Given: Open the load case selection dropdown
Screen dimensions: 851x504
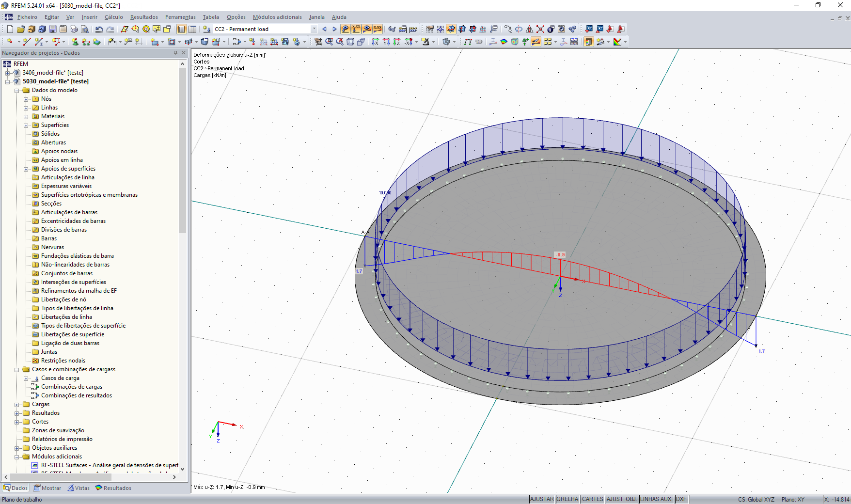Looking at the screenshot, I should point(314,29).
